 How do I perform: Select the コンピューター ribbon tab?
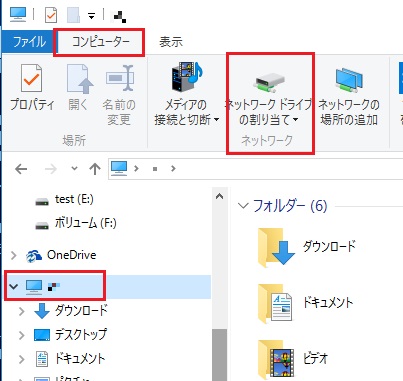click(101, 42)
